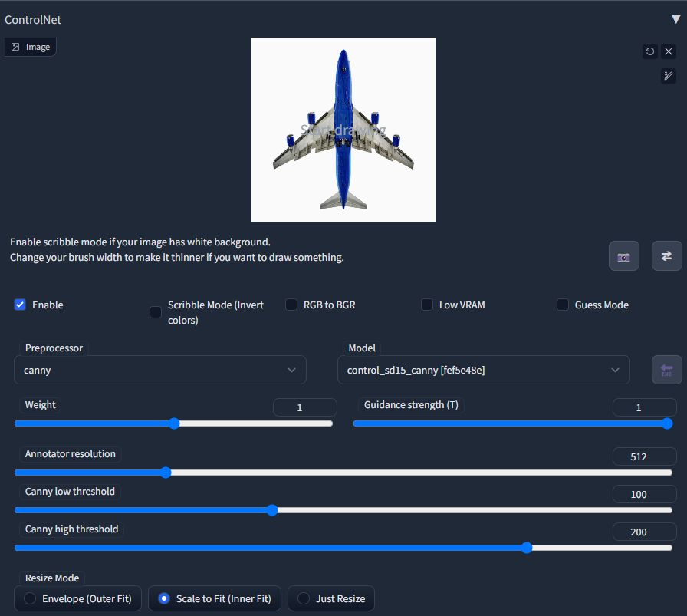Collapse the ControlNet panel
Image resolution: width=687 pixels, height=616 pixels.
point(675,18)
